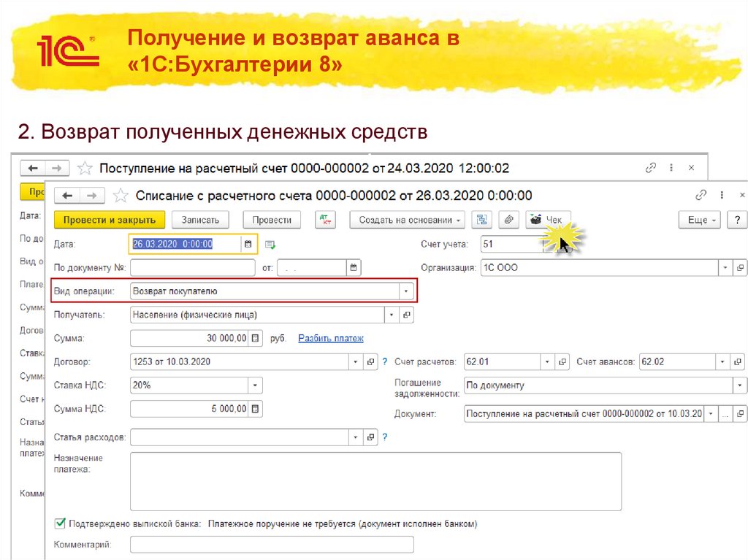Open Организация record with open icon
This screenshot has width=748, height=560.
[x=740, y=268]
